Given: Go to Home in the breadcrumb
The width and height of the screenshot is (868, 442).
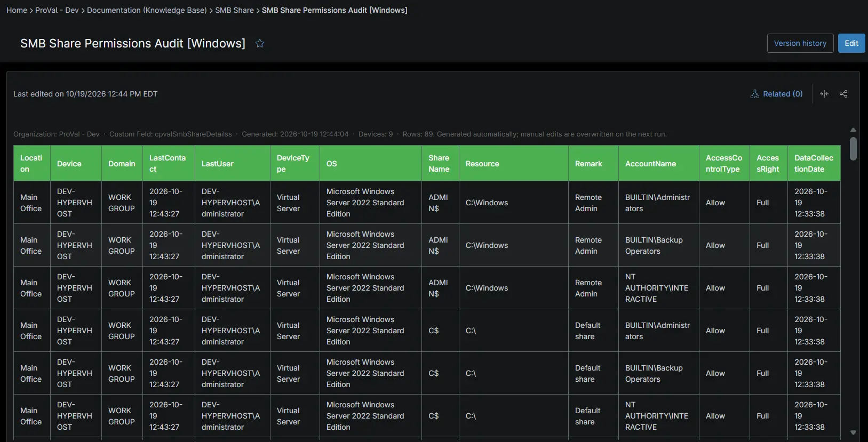Looking at the screenshot, I should point(17,10).
